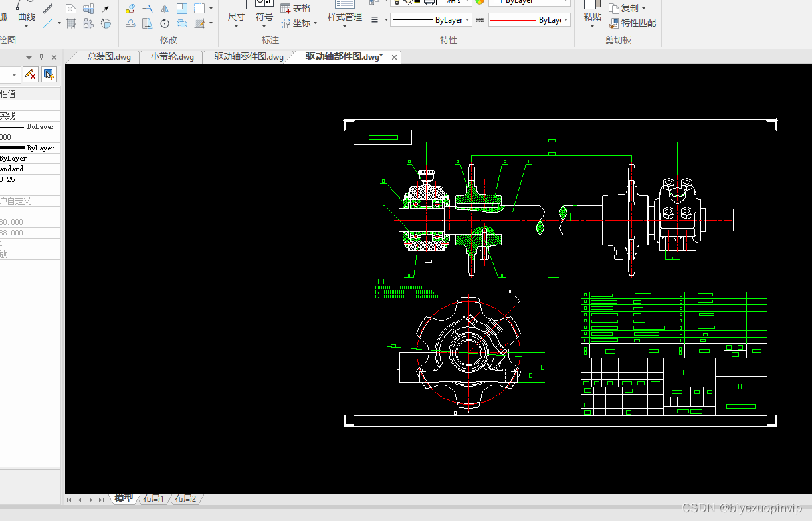Select the mirror modify tool
The width and height of the screenshot is (812, 521).
[x=165, y=9]
